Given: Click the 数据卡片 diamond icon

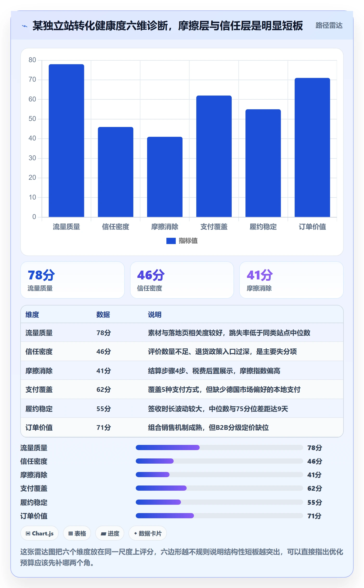Looking at the screenshot, I should point(135,533).
